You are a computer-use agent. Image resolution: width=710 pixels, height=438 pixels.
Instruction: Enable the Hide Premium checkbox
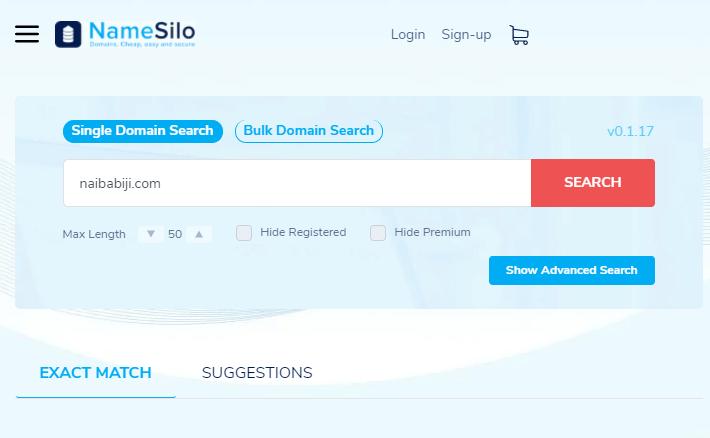[x=378, y=233]
